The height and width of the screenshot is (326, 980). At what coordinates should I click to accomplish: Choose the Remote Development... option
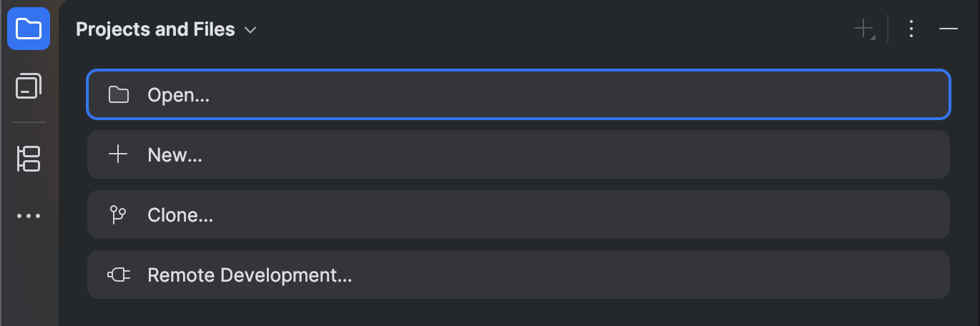coord(249,275)
